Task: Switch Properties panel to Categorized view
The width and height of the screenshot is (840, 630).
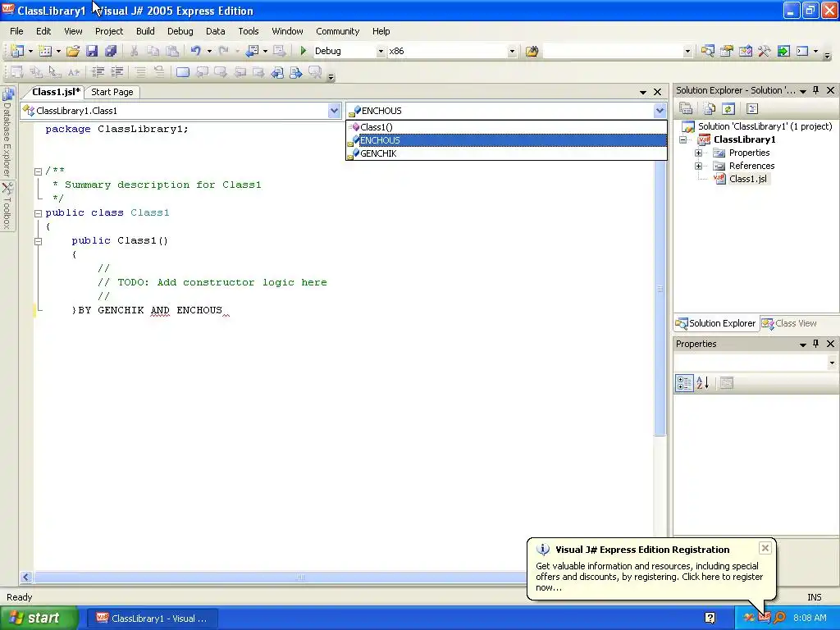Action: coord(684,383)
